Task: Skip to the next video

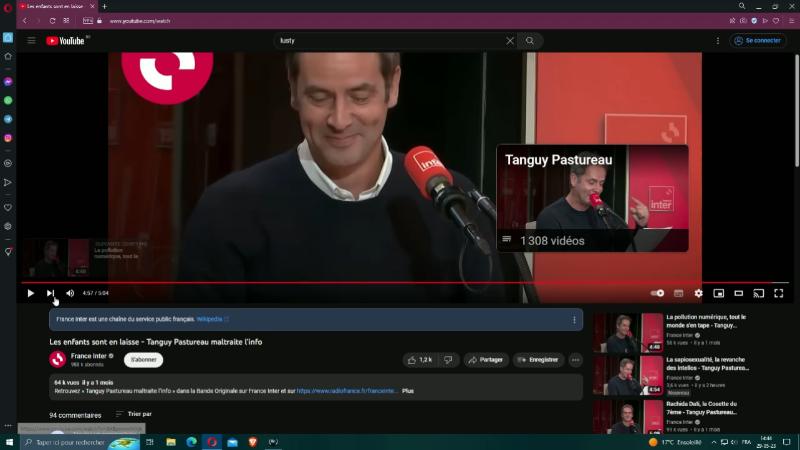Action: tap(50, 293)
